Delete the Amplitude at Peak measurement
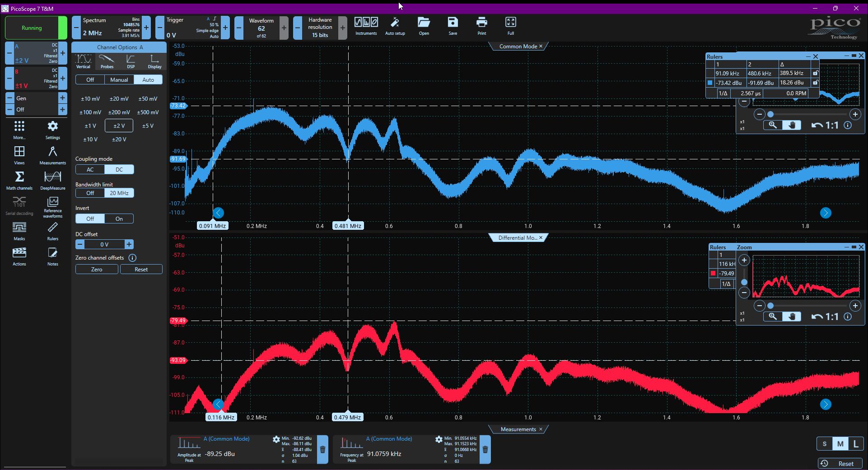The height and width of the screenshot is (470, 868). tap(322, 450)
